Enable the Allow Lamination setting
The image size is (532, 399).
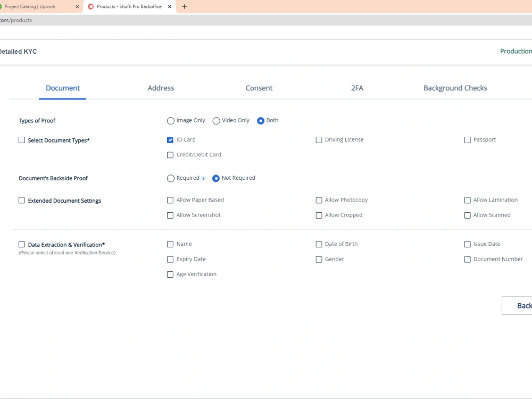click(467, 199)
